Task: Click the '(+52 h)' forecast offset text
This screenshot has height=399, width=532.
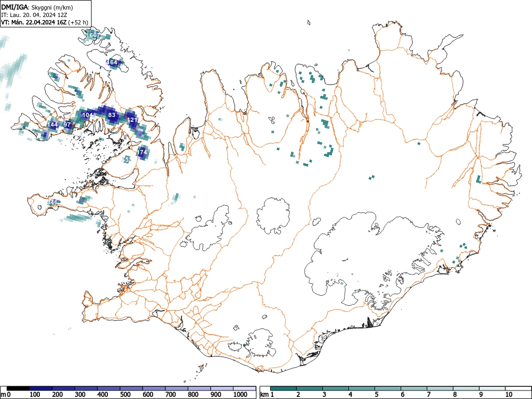Action: pos(78,23)
